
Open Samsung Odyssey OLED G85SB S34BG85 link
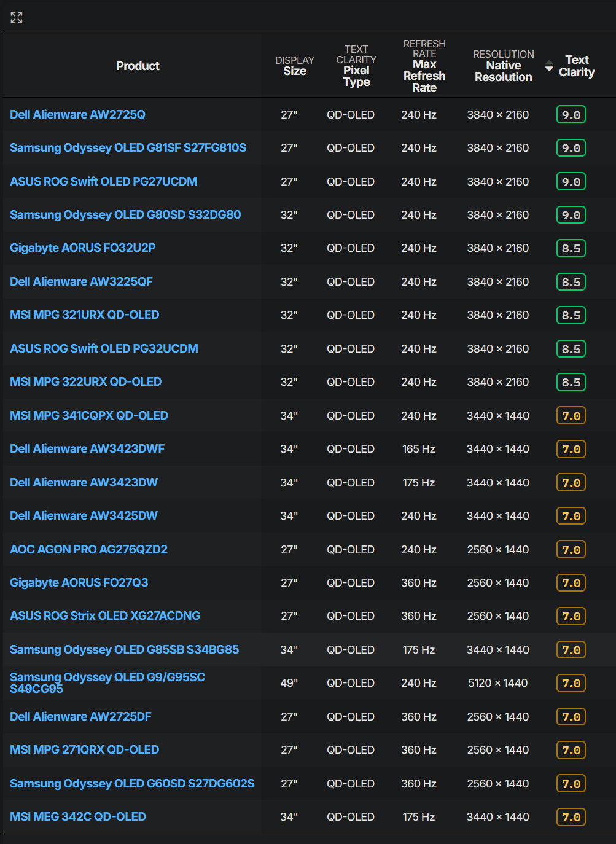[124, 649]
